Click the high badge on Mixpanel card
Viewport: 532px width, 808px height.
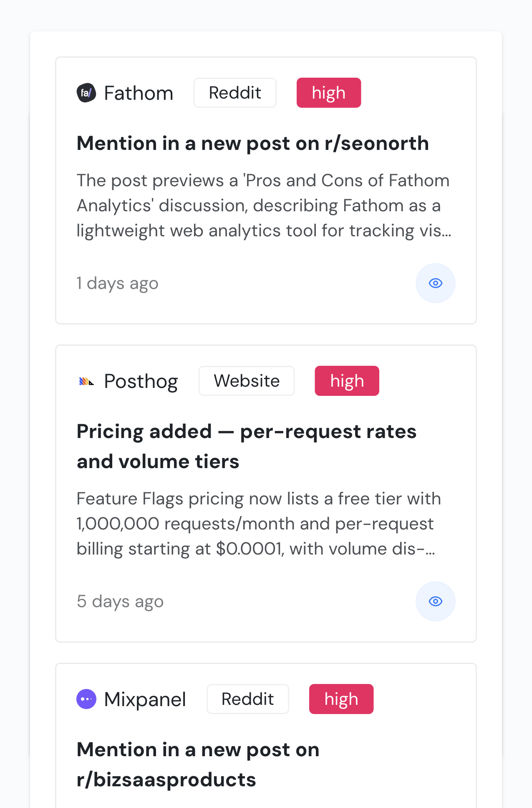pos(341,699)
